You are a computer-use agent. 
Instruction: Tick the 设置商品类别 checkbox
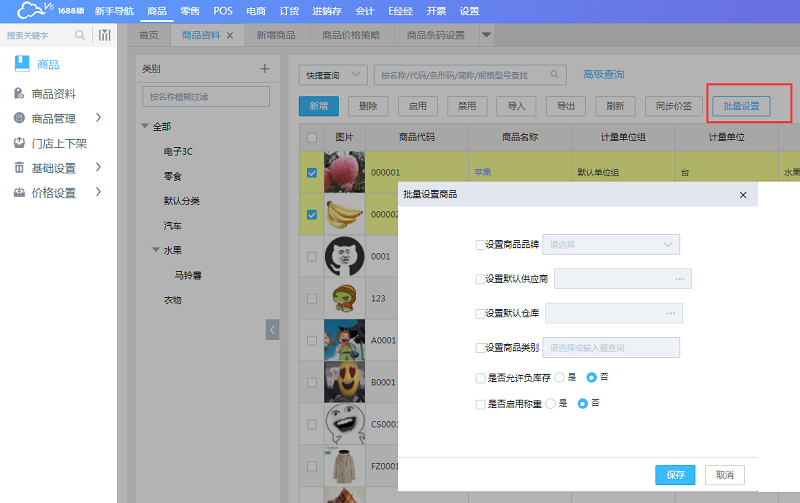click(480, 348)
